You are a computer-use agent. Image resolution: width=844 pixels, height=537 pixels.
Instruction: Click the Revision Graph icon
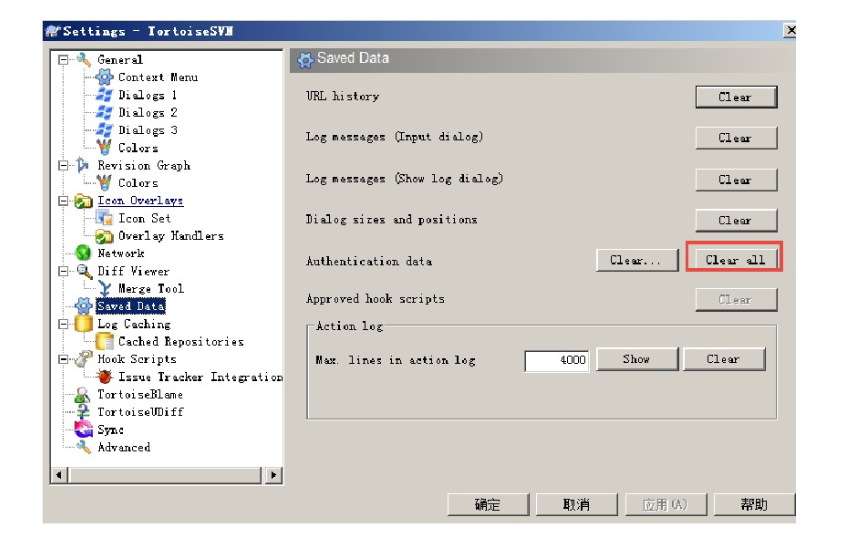pos(83,165)
